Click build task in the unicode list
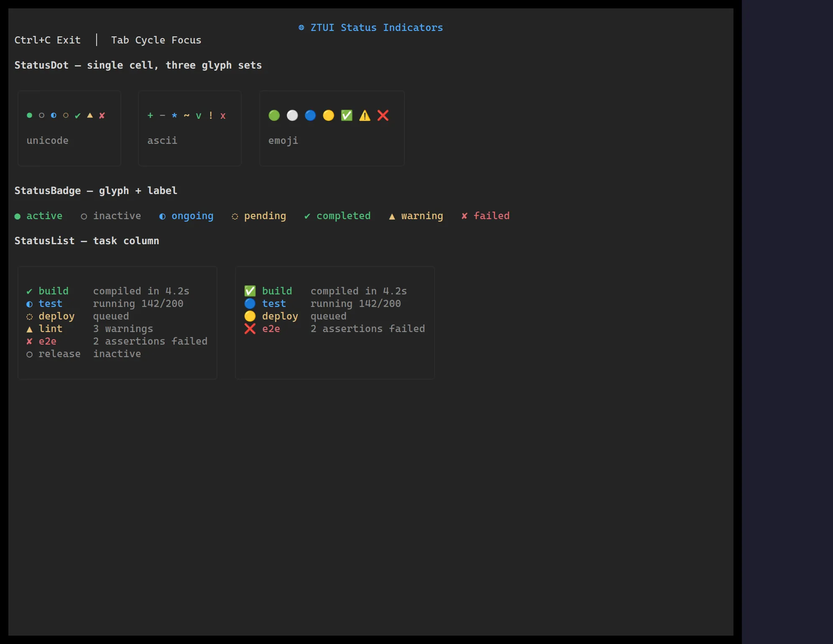 pos(54,291)
